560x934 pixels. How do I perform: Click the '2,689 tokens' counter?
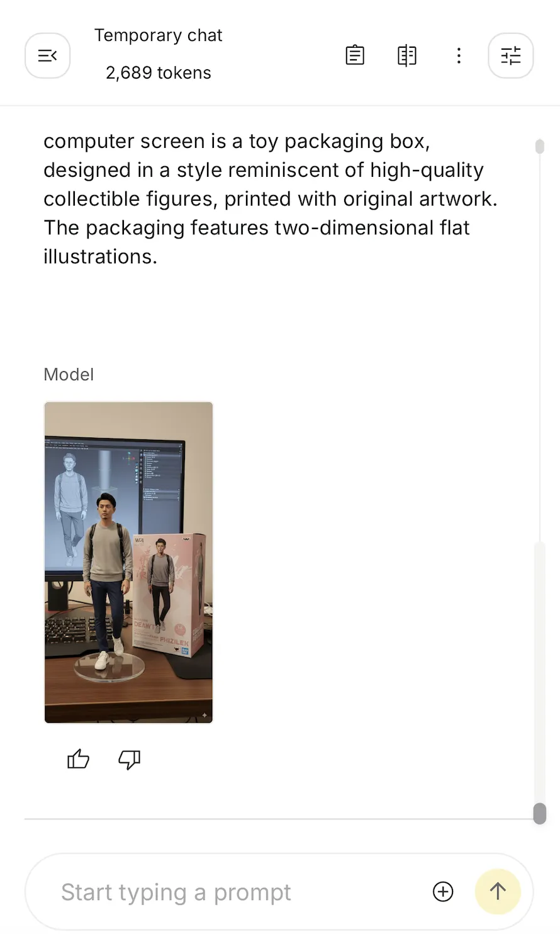pyautogui.click(x=159, y=73)
